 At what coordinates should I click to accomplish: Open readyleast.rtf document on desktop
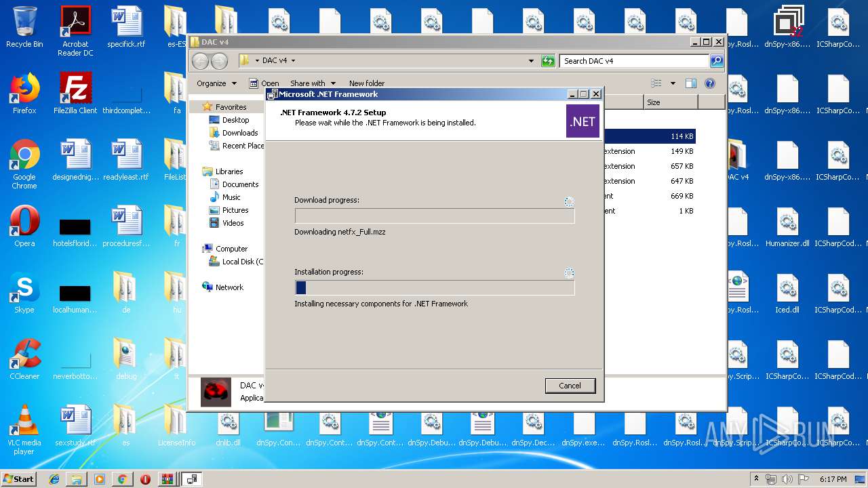point(126,160)
